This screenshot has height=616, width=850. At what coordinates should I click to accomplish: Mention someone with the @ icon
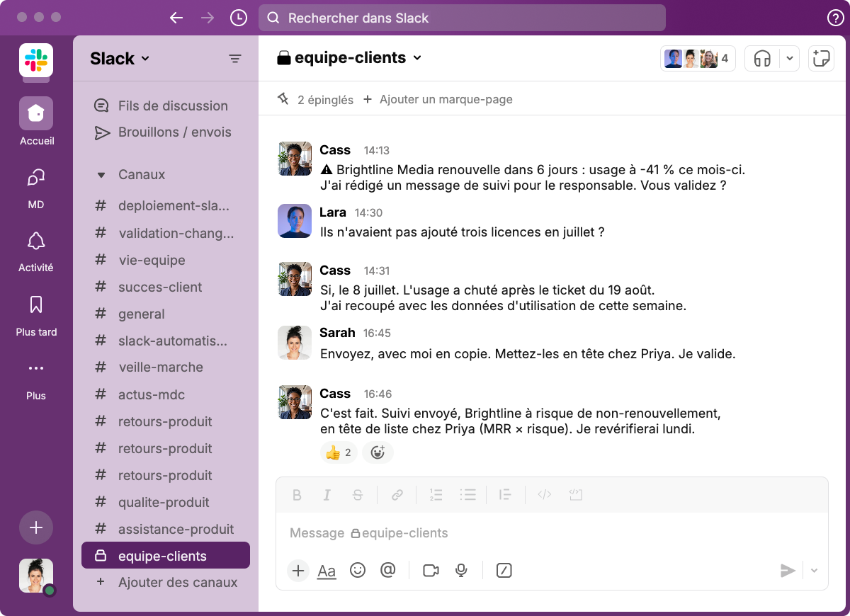(x=387, y=570)
